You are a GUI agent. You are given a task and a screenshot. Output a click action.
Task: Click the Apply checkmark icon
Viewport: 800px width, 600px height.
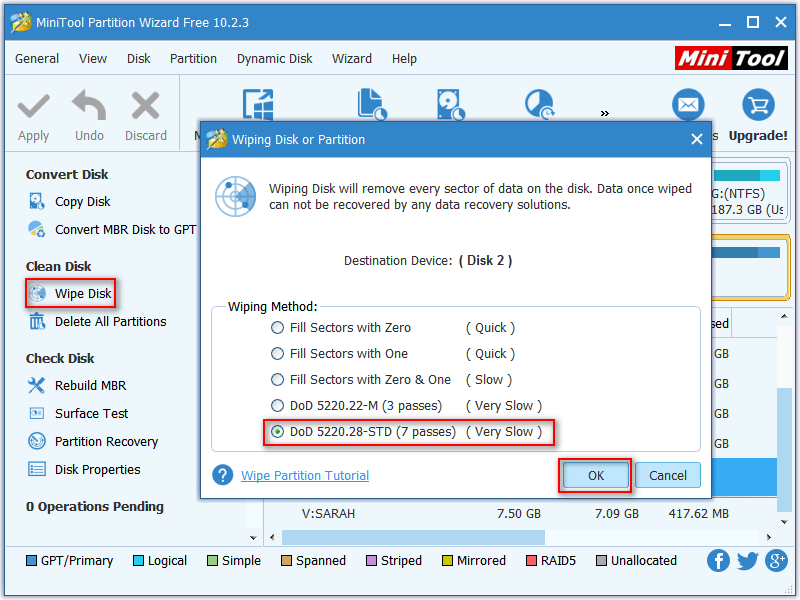pyautogui.click(x=33, y=104)
